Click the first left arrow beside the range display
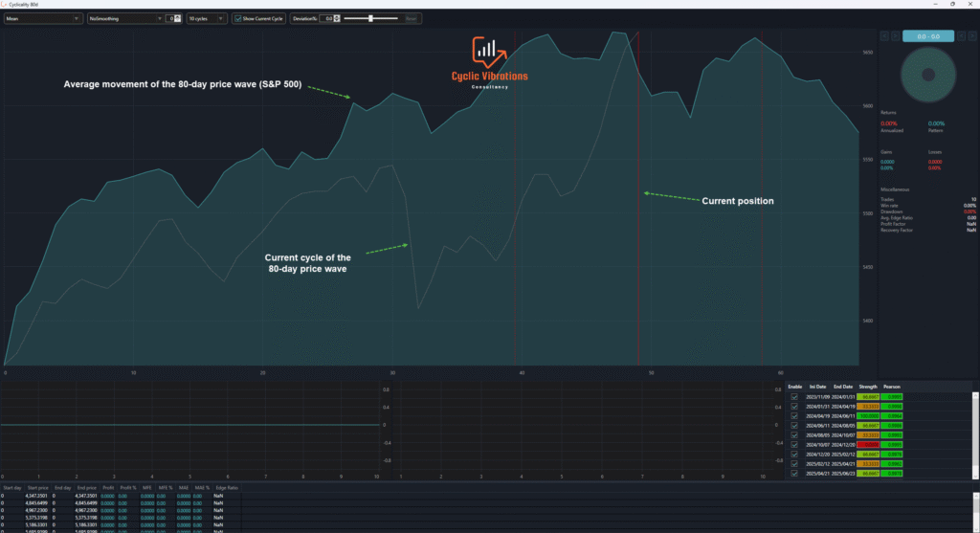Image resolution: width=980 pixels, height=533 pixels. pyautogui.click(x=884, y=36)
